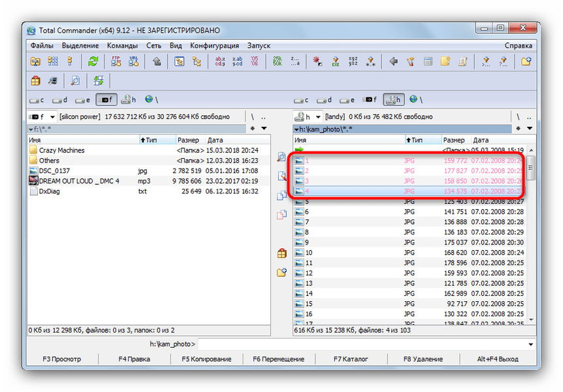The width and height of the screenshot is (563, 392).
Task: Click the red asterisk invert selection icon
Action: [x=317, y=61]
